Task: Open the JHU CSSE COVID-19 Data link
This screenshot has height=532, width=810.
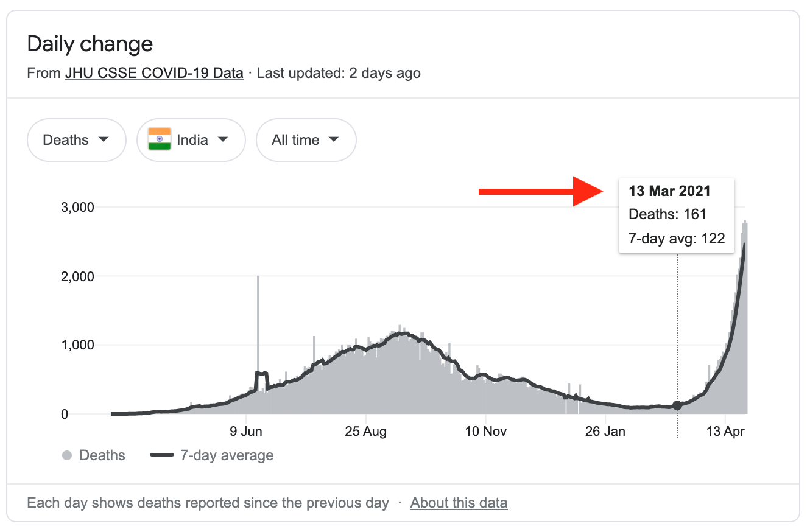Action: (x=154, y=74)
